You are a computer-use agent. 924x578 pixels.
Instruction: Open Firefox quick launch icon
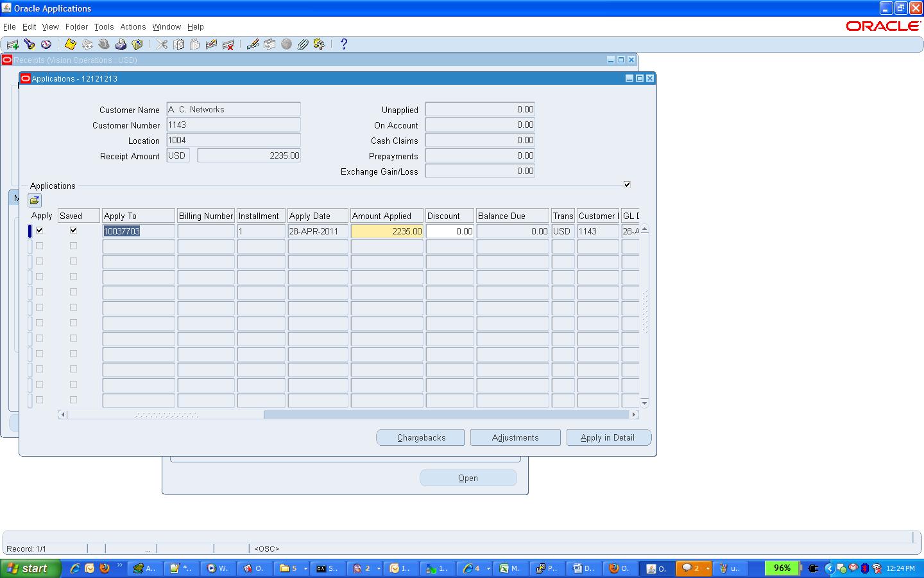[x=105, y=568]
